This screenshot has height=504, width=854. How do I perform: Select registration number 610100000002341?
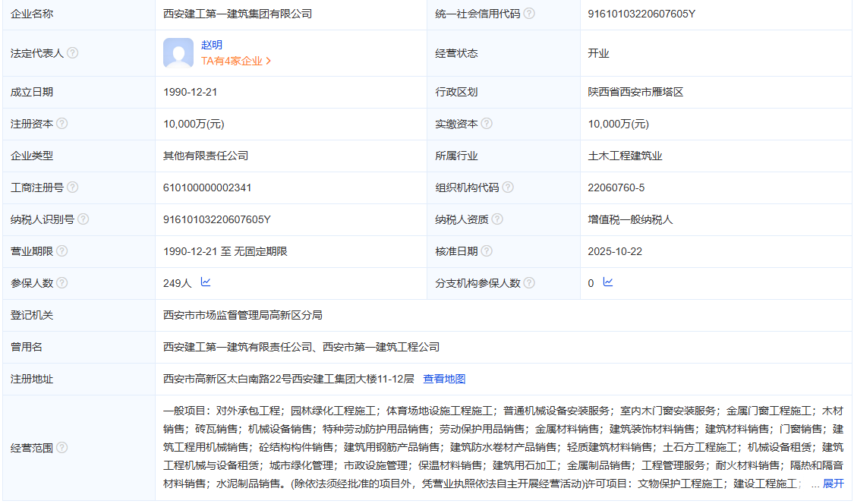[207, 187]
